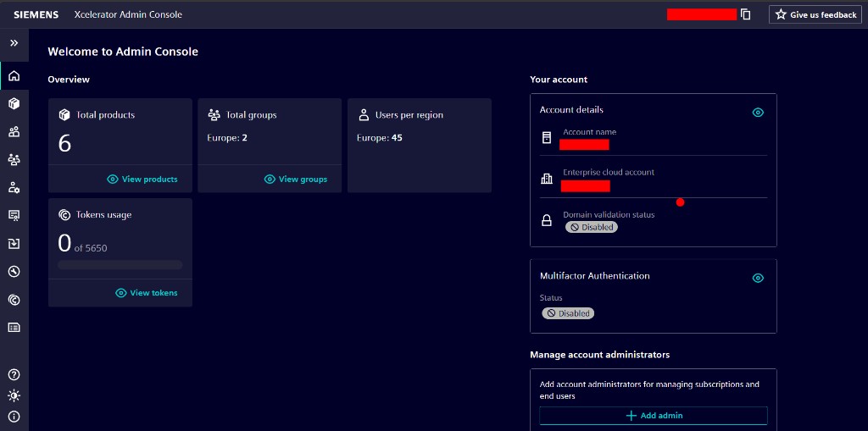Expand the sidebar with the double chevron

click(14, 42)
